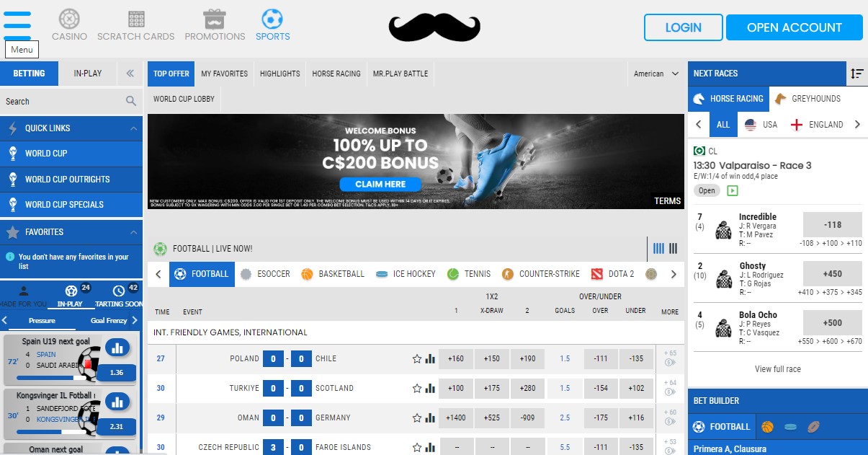This screenshot has width=868, height=455.
Task: Switch to the In-Play tab
Action: tap(88, 74)
